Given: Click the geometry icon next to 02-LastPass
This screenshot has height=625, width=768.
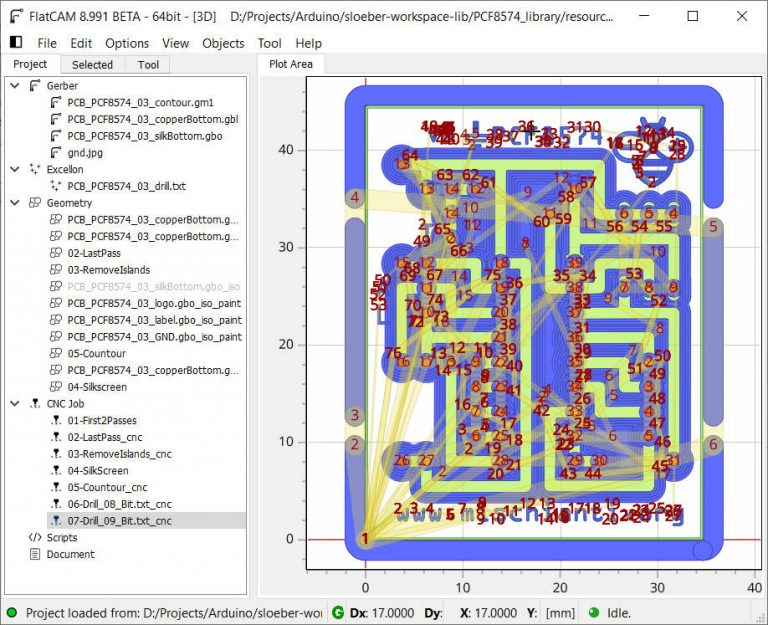Looking at the screenshot, I should pos(57,254).
